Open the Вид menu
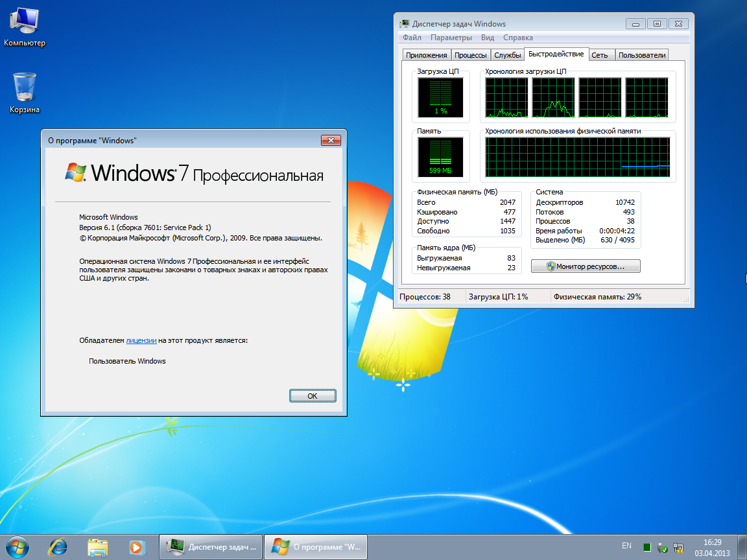This screenshot has width=747, height=560. (x=488, y=38)
